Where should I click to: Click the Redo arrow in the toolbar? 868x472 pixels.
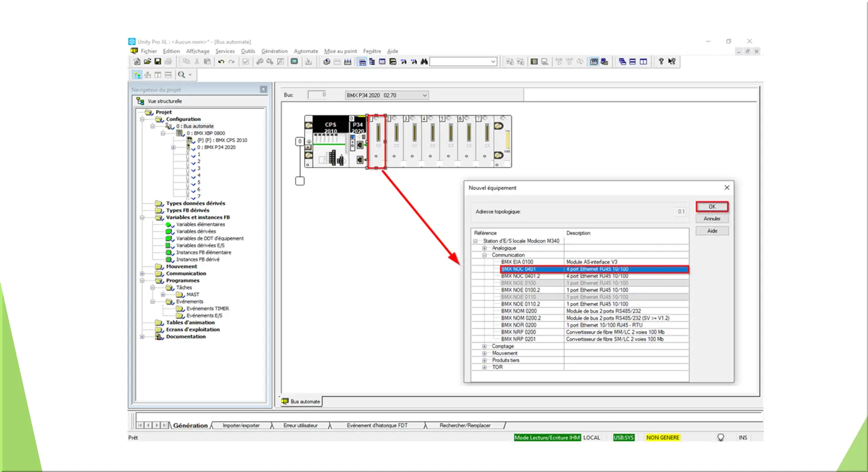click(231, 62)
